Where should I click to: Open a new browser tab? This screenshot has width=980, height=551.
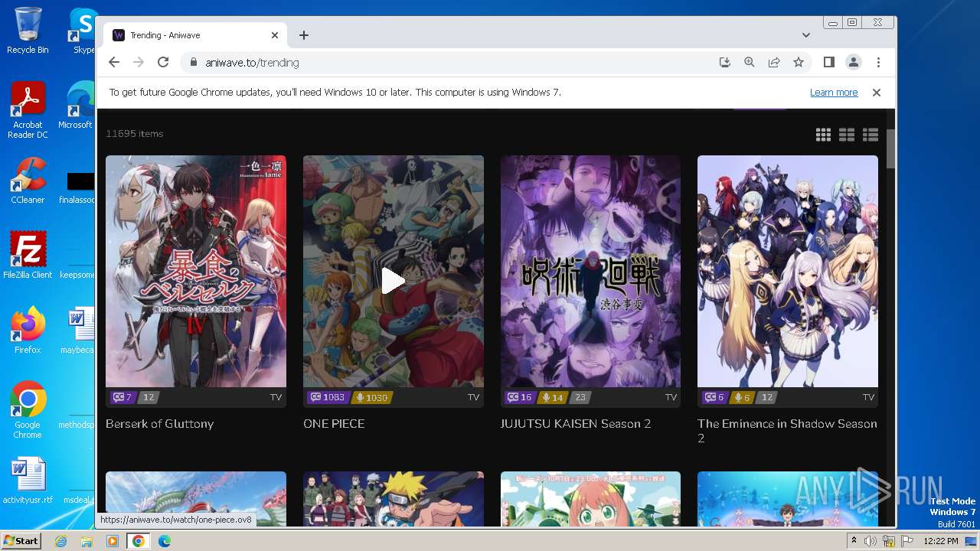coord(304,35)
